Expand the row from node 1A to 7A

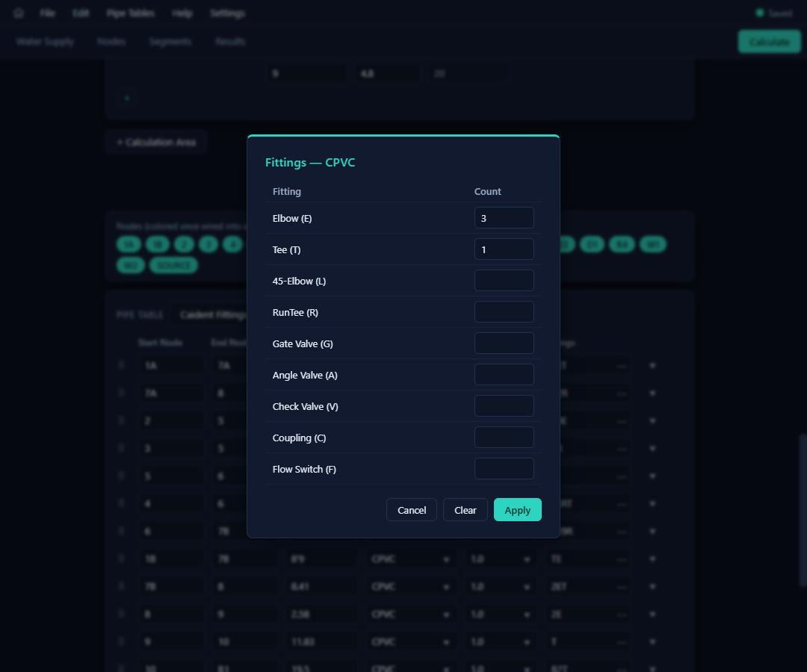coord(652,366)
